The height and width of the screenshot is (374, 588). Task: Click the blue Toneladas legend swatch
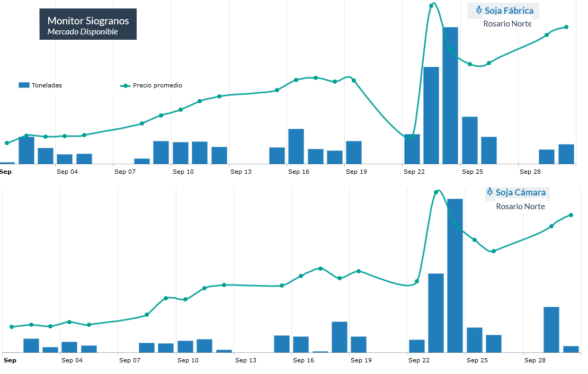[x=24, y=85]
